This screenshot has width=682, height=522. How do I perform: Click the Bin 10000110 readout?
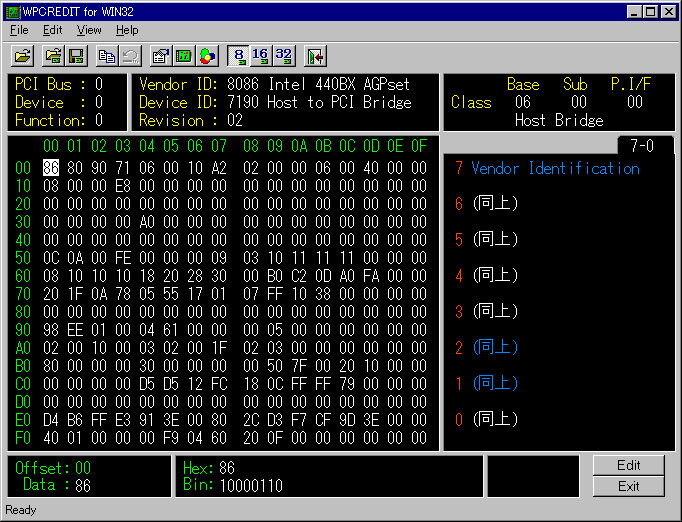point(233,485)
